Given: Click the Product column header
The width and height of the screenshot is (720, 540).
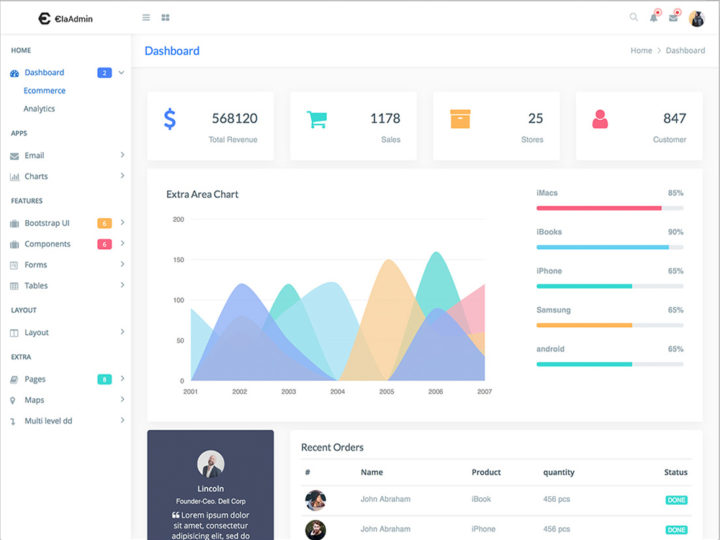Looking at the screenshot, I should (486, 472).
